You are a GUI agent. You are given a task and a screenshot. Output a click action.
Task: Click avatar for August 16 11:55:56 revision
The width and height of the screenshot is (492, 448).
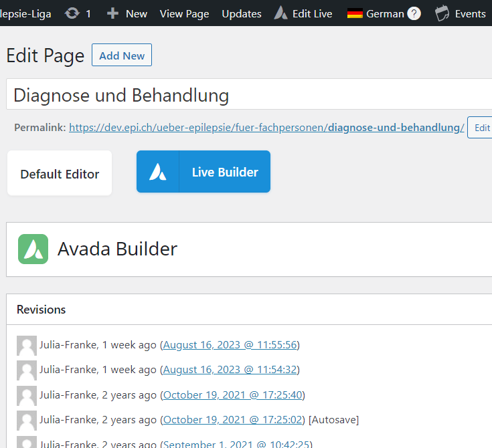[27, 346]
